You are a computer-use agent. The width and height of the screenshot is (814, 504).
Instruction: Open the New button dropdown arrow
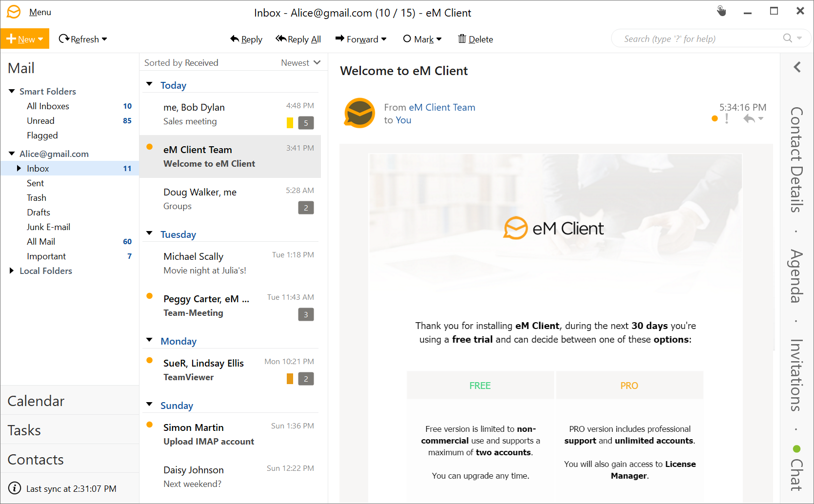pos(40,39)
